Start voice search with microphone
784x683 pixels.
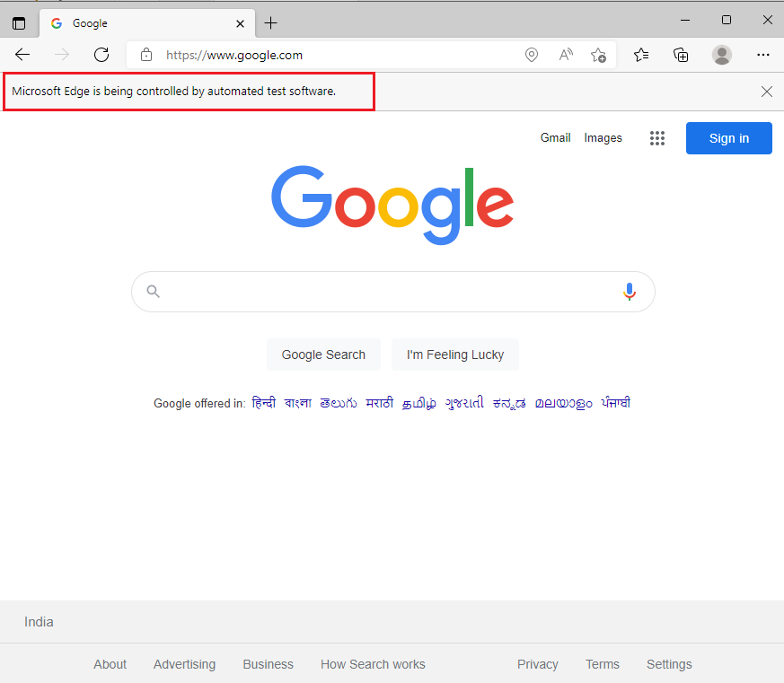coord(630,292)
